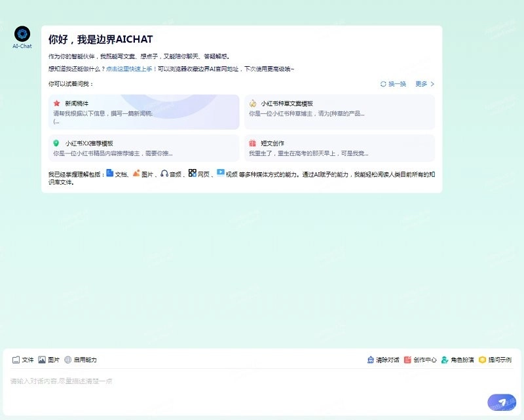Select the 新闻稿件 prompt card

click(x=143, y=112)
